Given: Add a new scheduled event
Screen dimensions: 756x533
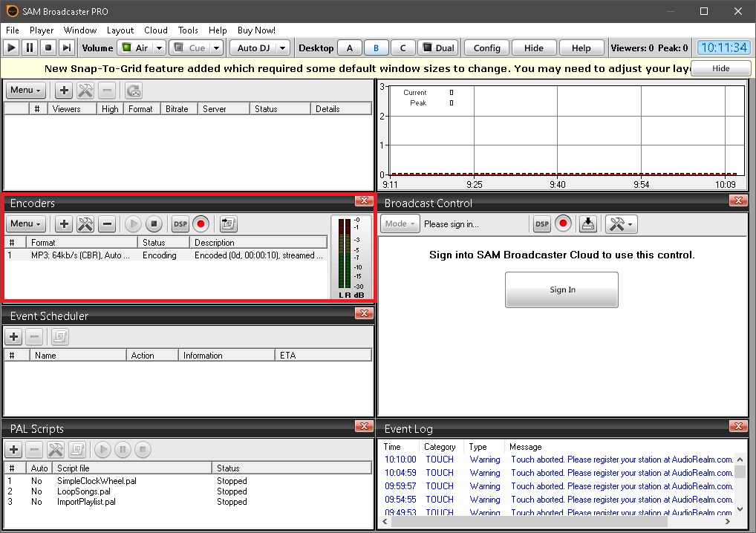Looking at the screenshot, I should tap(13, 336).
